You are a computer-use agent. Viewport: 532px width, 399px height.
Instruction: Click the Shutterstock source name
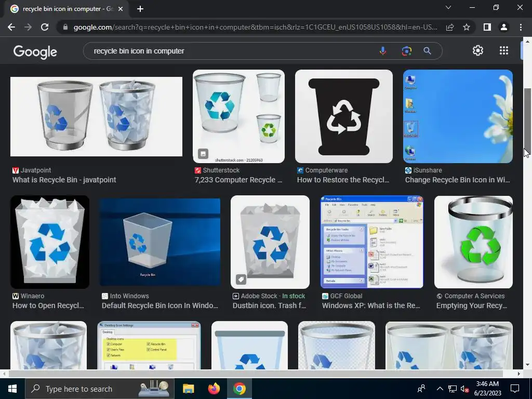tap(221, 170)
